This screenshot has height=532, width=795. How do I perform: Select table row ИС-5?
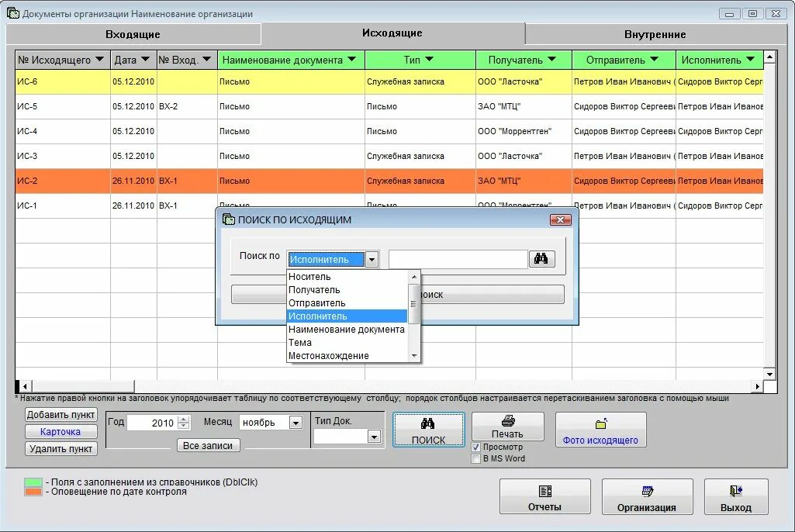(x=389, y=106)
